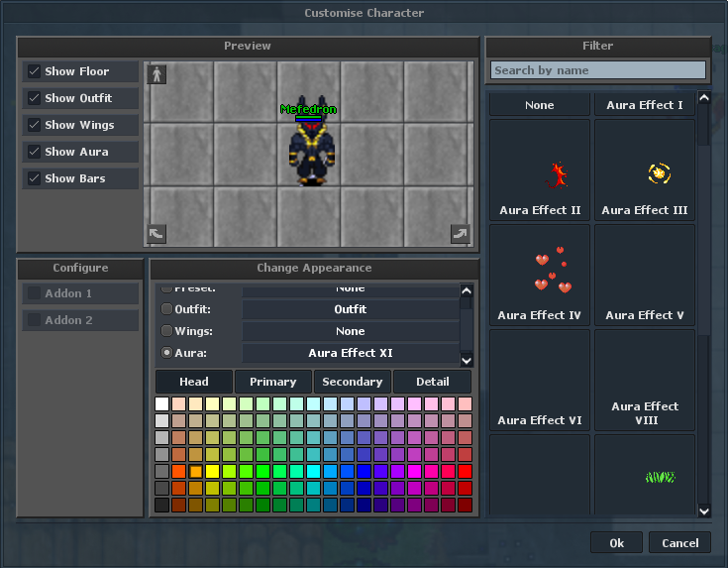Viewport: 728px width, 568px height.
Task: Open the Detail color tab
Action: pyautogui.click(x=432, y=382)
